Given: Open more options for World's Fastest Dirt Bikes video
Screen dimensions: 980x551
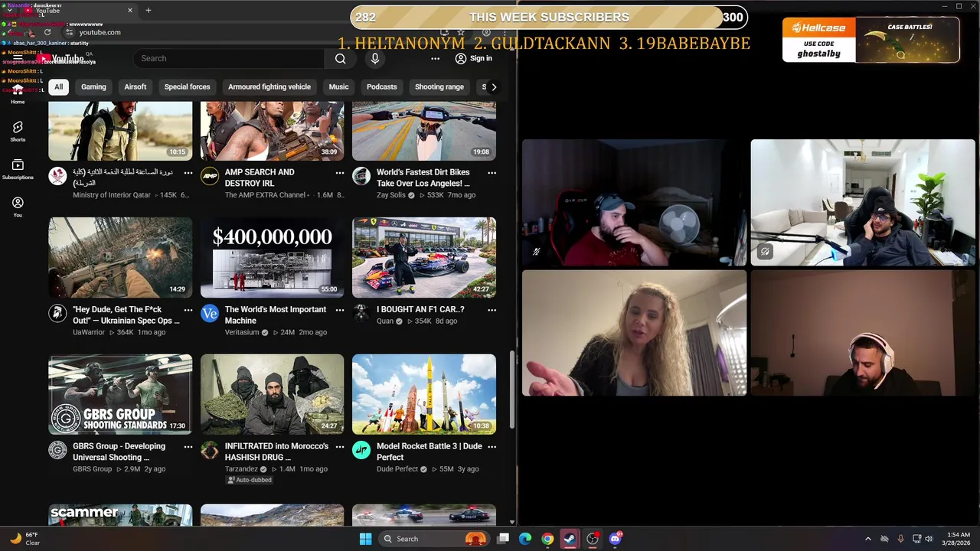Looking at the screenshot, I should tap(492, 173).
